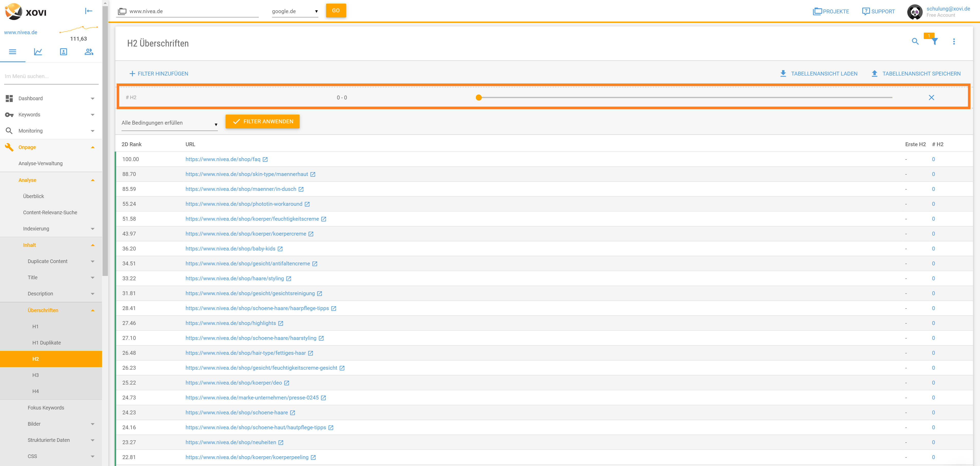Expand the Monitoring menu arrow
Viewport: 980px width, 466px height.
[93, 131]
